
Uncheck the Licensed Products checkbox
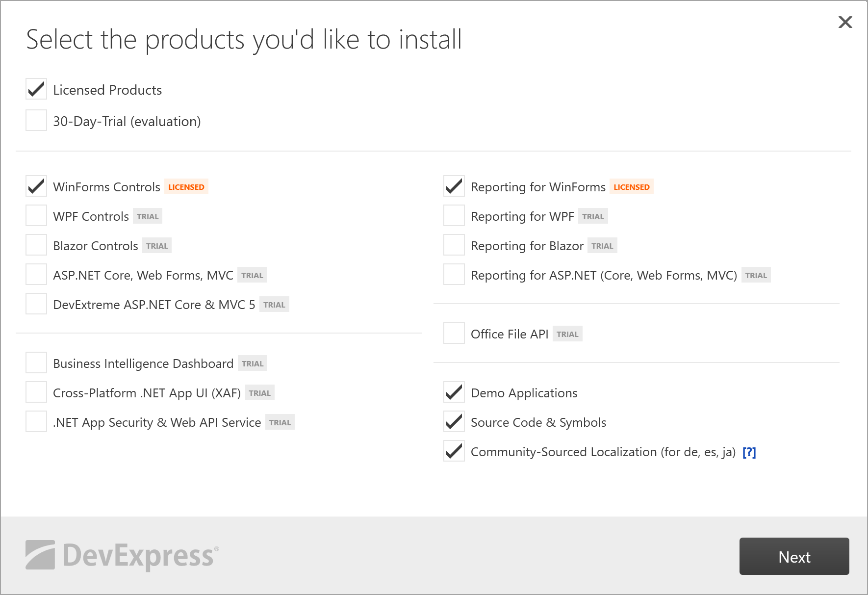pyautogui.click(x=36, y=89)
